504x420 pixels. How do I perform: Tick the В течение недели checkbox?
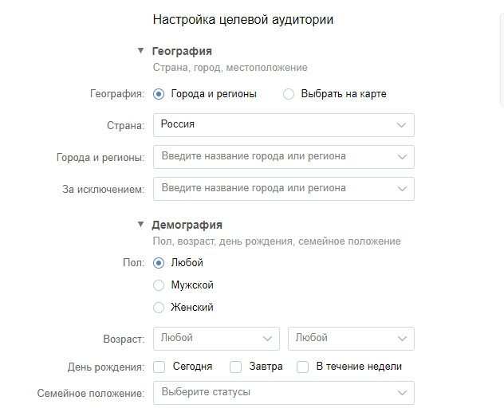click(x=302, y=367)
